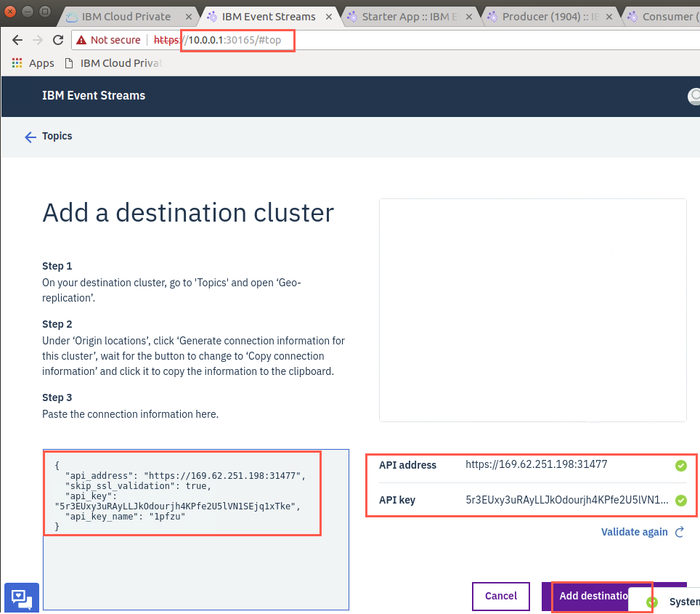
Task: Click the Validate again link
Action: click(635, 532)
